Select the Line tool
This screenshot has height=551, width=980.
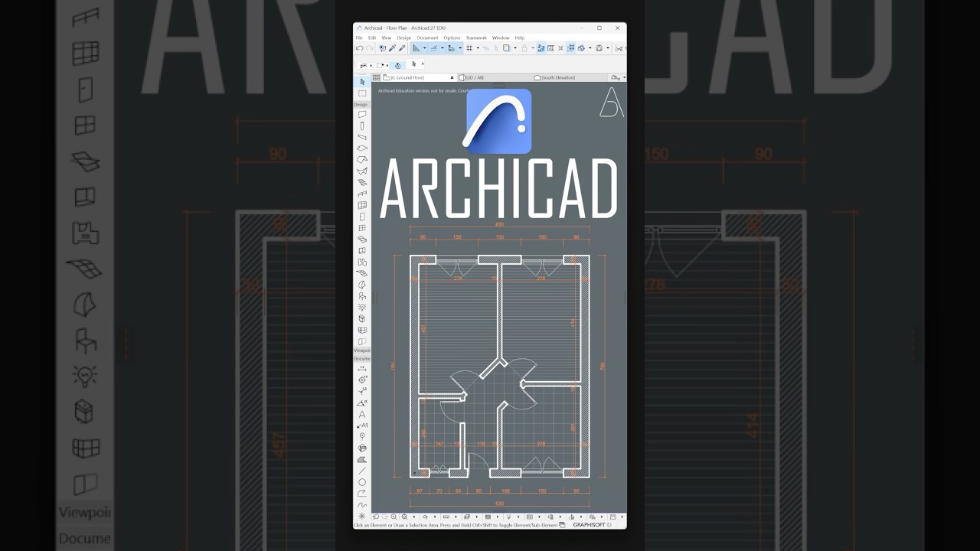tap(362, 471)
